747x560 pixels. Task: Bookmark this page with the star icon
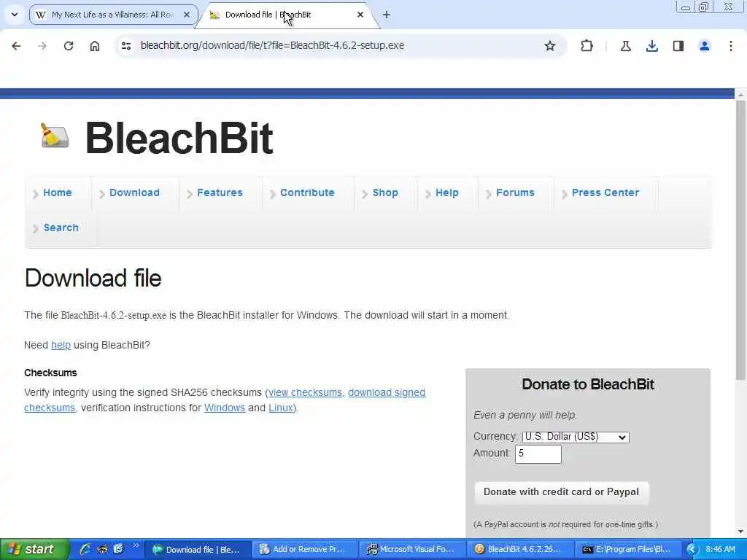click(550, 46)
